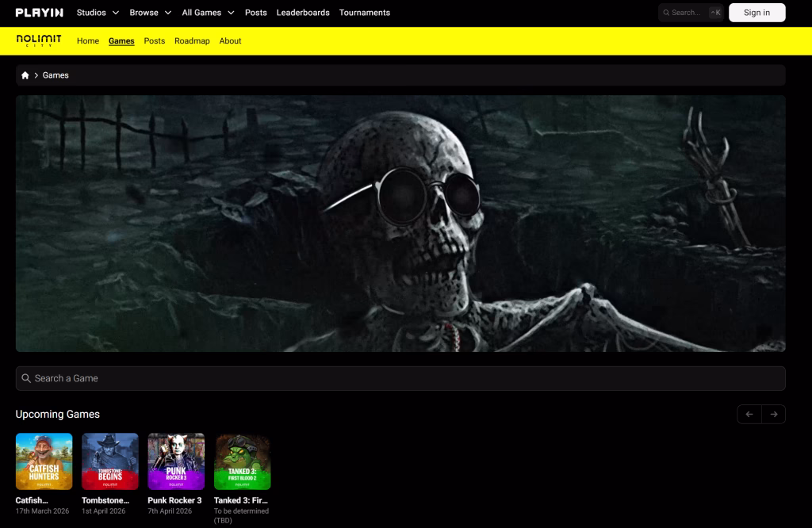Open the Catfish Hunters game thumbnail
The height and width of the screenshot is (528, 812).
coord(44,461)
